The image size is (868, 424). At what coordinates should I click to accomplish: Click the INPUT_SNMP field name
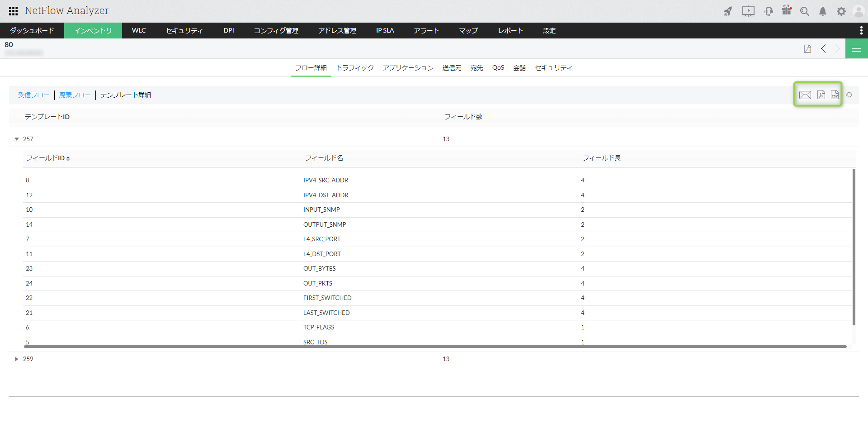point(322,210)
